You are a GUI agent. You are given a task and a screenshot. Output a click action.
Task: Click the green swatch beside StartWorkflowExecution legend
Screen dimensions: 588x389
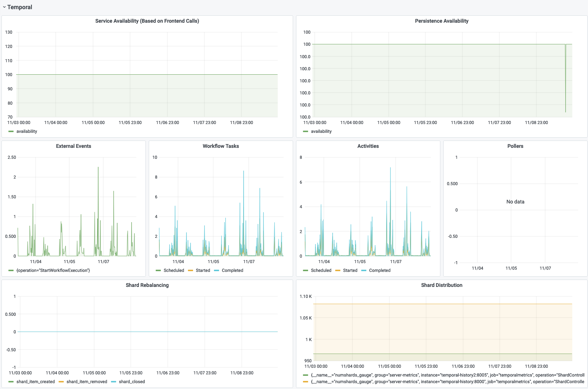(11, 270)
